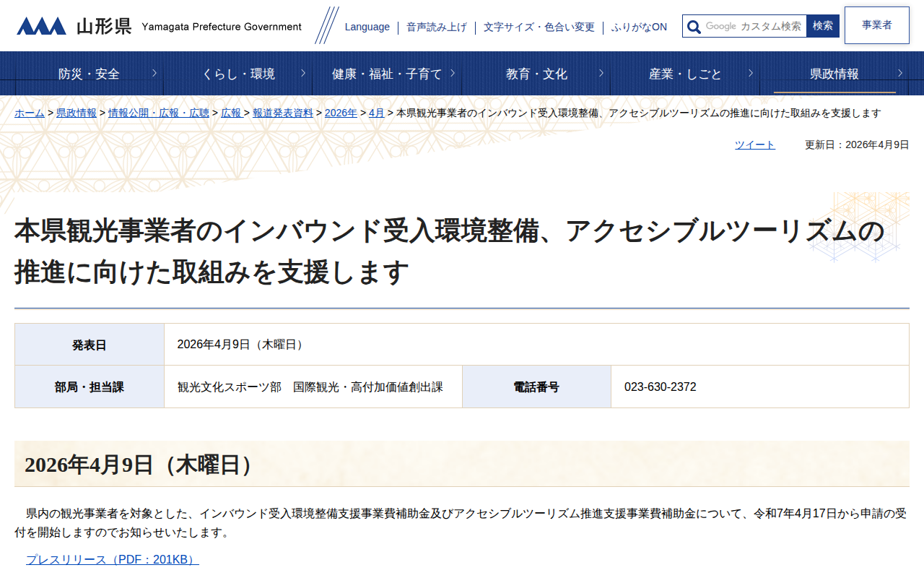
Task: Go to 4月 breadcrumb link
Action: point(377,113)
